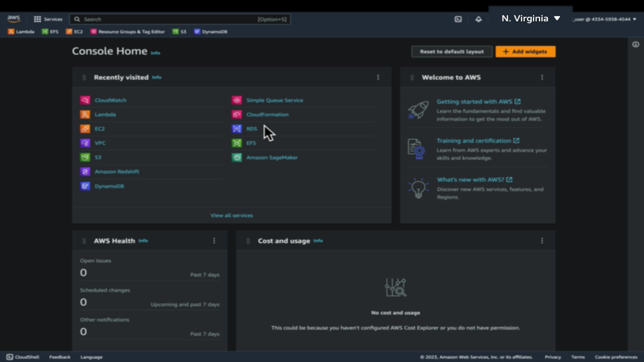Click Reset to default layout button
The height and width of the screenshot is (362, 644).
coord(451,52)
